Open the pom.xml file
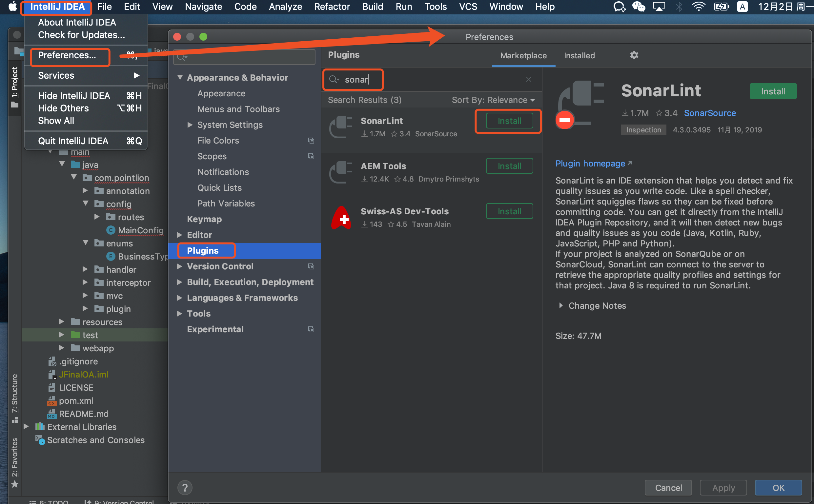This screenshot has height=504, width=814. point(76,400)
